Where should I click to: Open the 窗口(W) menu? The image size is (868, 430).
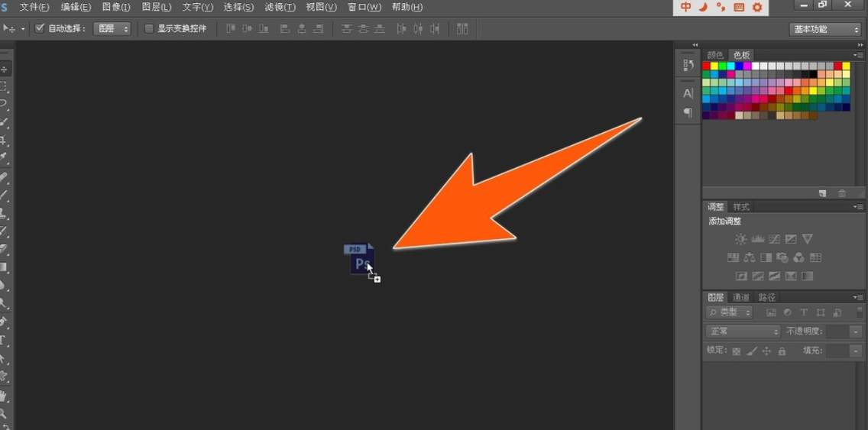click(364, 7)
